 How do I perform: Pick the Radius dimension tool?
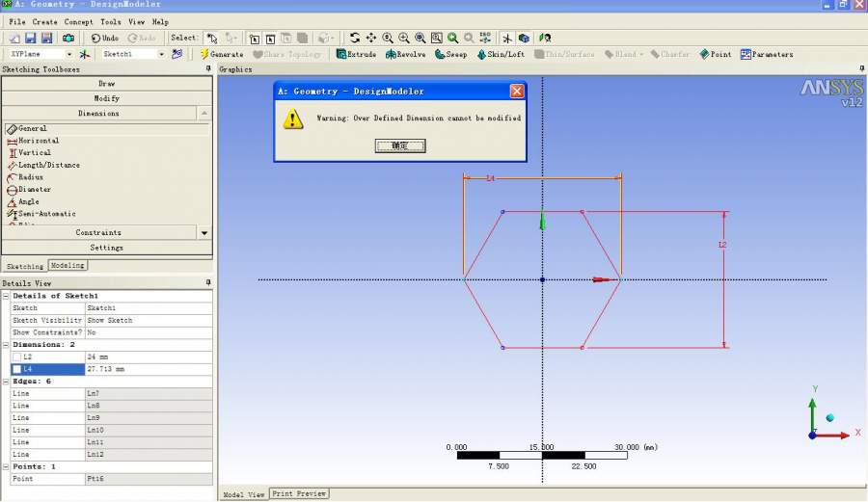(31, 177)
